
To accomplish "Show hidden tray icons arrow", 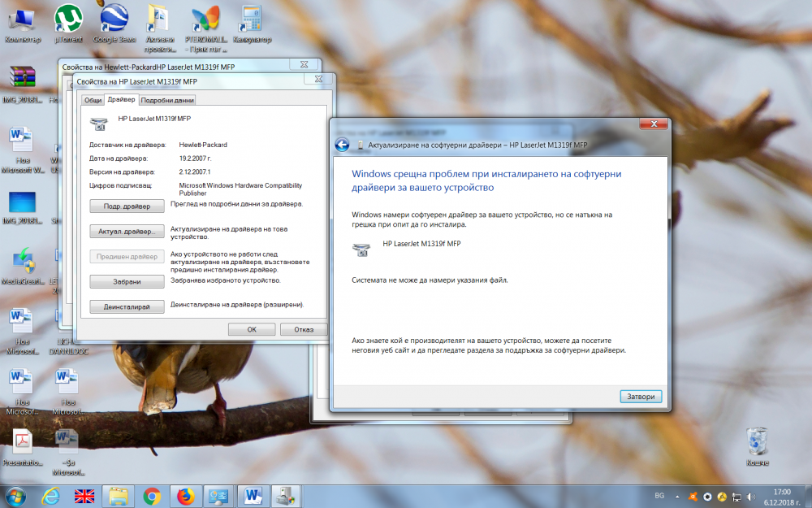I will [677, 497].
